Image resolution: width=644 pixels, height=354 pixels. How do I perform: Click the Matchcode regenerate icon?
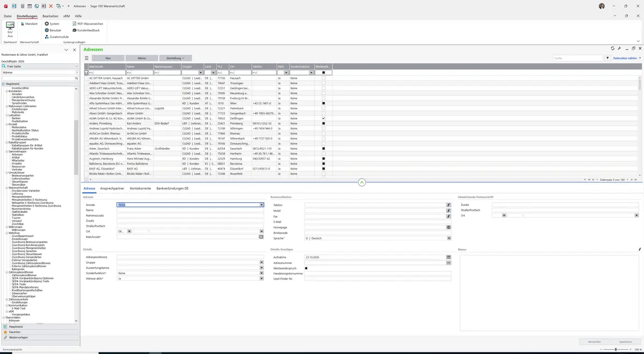(x=261, y=237)
